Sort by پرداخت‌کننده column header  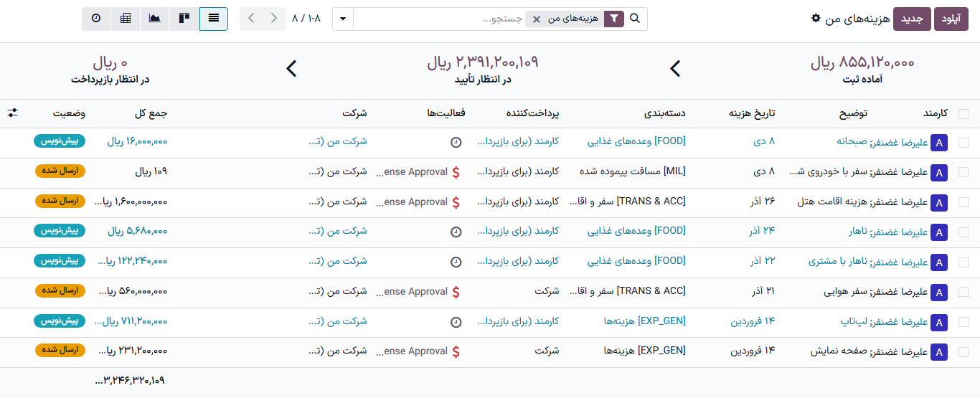click(532, 113)
